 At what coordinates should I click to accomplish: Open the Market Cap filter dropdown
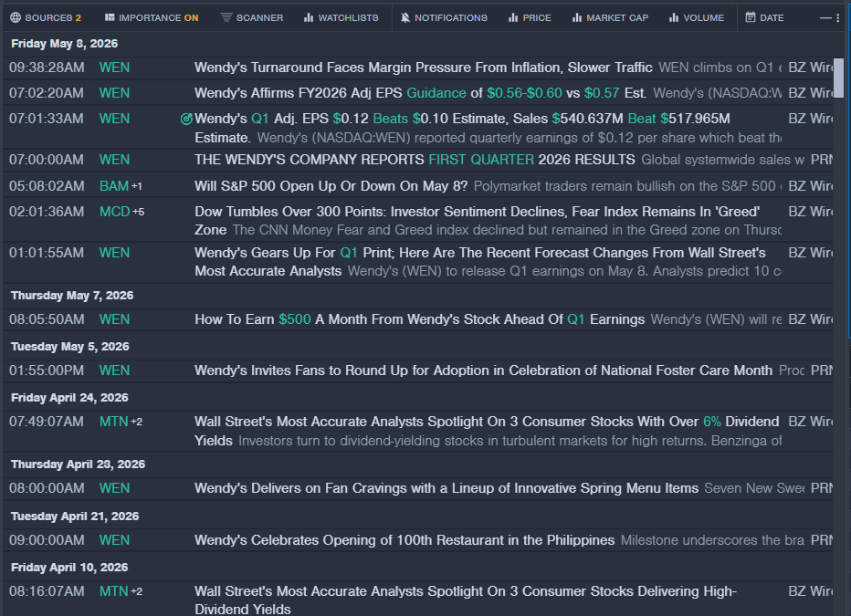coord(610,17)
